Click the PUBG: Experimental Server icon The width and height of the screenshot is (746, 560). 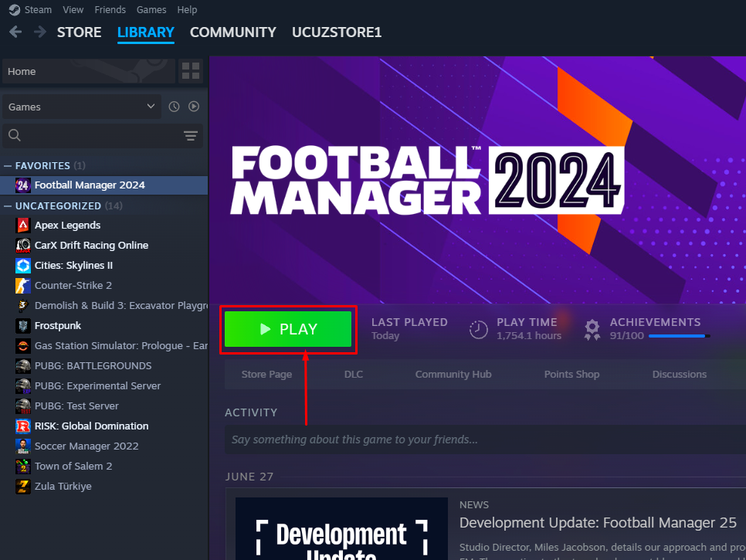[x=23, y=386]
